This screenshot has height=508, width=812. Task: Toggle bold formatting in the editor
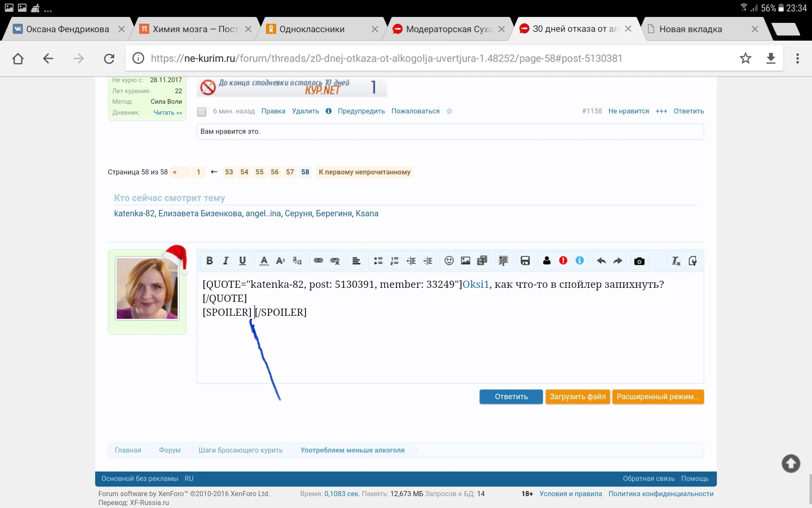pos(209,260)
